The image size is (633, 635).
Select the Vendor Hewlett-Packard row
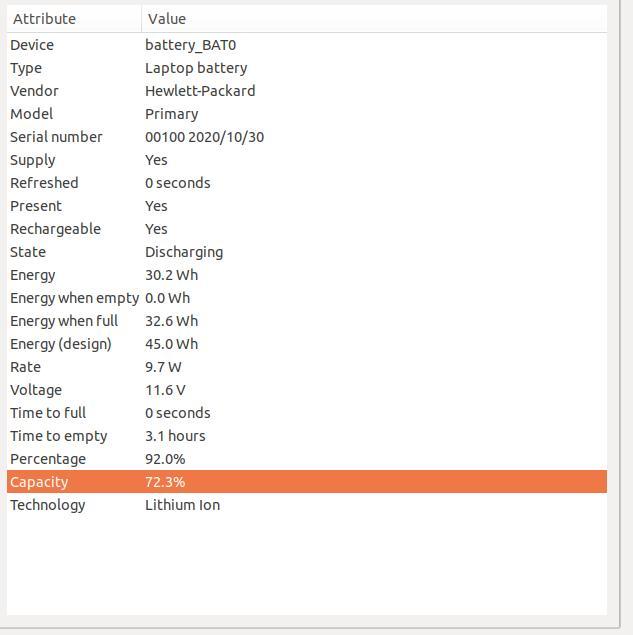307,91
